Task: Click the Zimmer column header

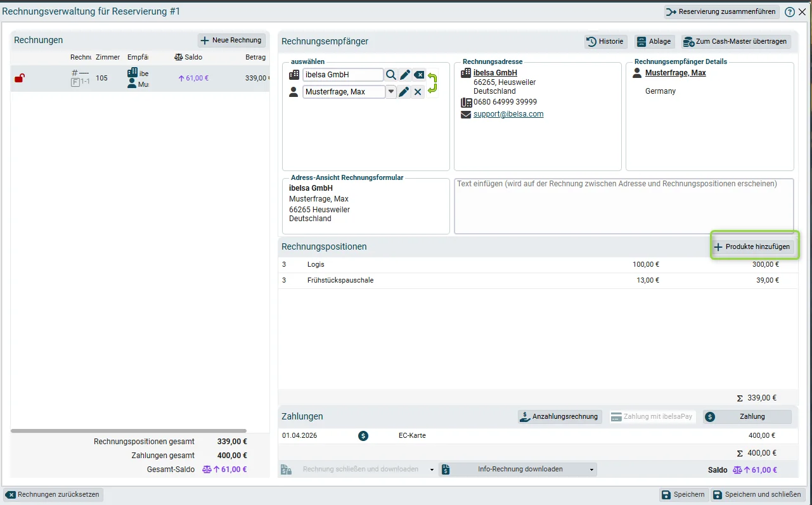Action: click(x=108, y=57)
